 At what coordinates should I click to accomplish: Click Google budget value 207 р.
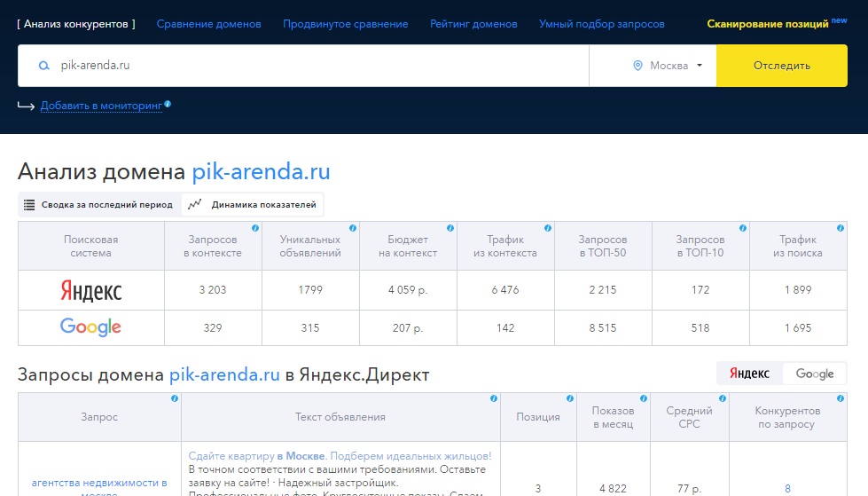coord(408,328)
